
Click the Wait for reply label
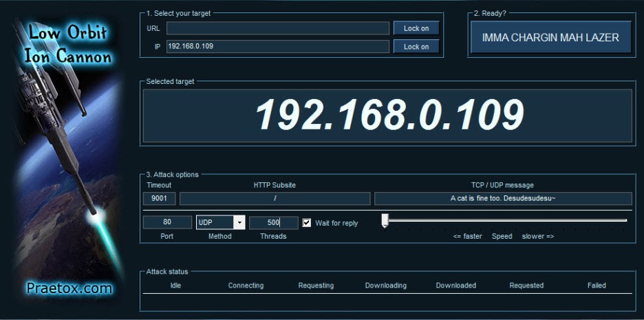tap(336, 223)
